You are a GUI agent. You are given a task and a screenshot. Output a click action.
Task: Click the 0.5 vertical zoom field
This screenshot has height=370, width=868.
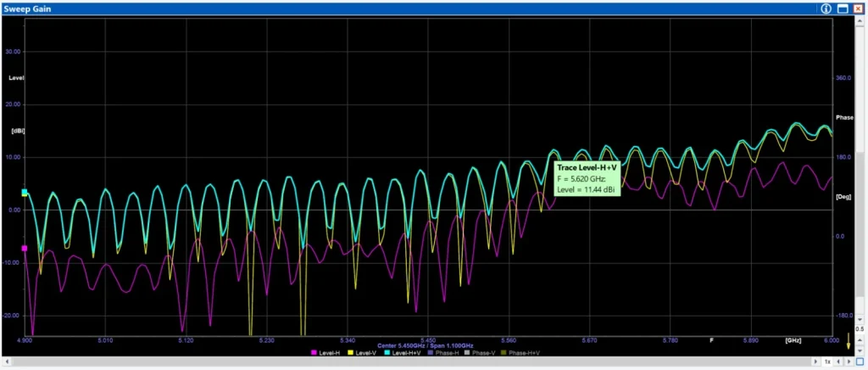tap(860, 329)
